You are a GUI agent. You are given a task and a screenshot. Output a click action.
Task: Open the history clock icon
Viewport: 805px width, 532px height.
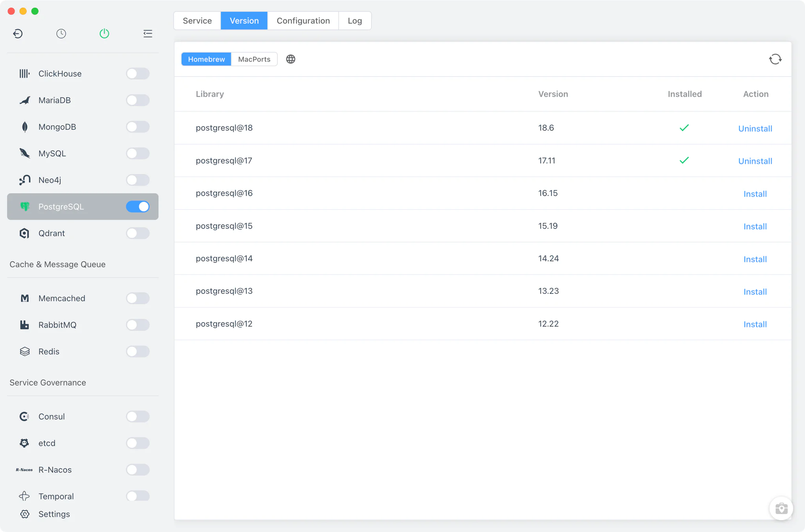tap(61, 34)
